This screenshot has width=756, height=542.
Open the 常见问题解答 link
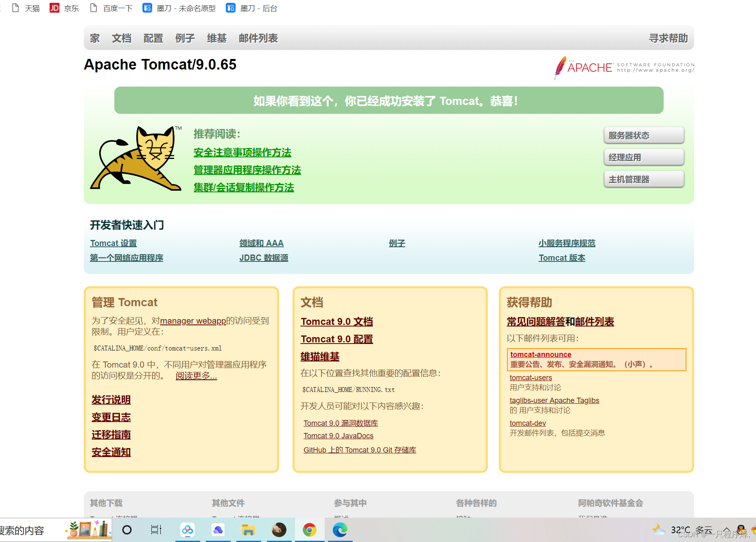click(536, 322)
